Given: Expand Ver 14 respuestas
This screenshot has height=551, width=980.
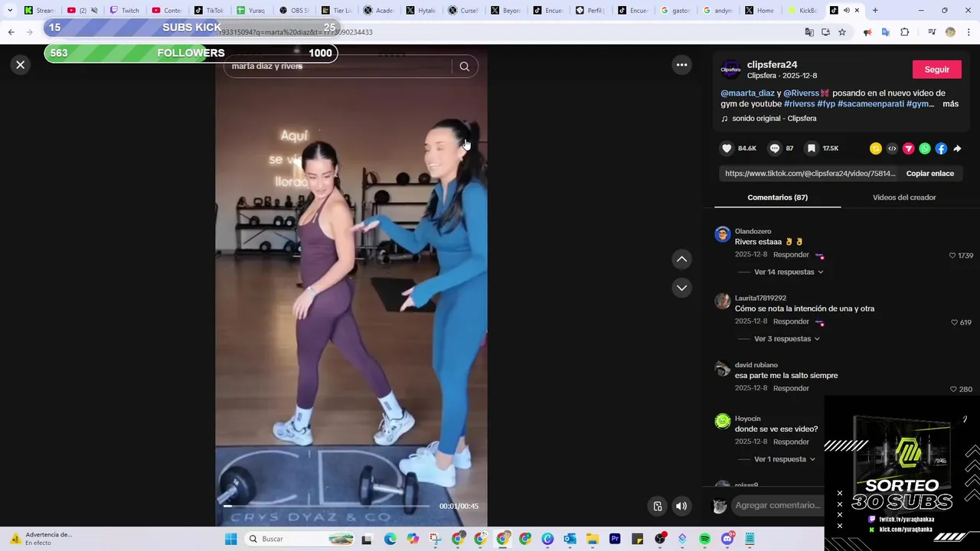Looking at the screenshot, I should point(789,272).
